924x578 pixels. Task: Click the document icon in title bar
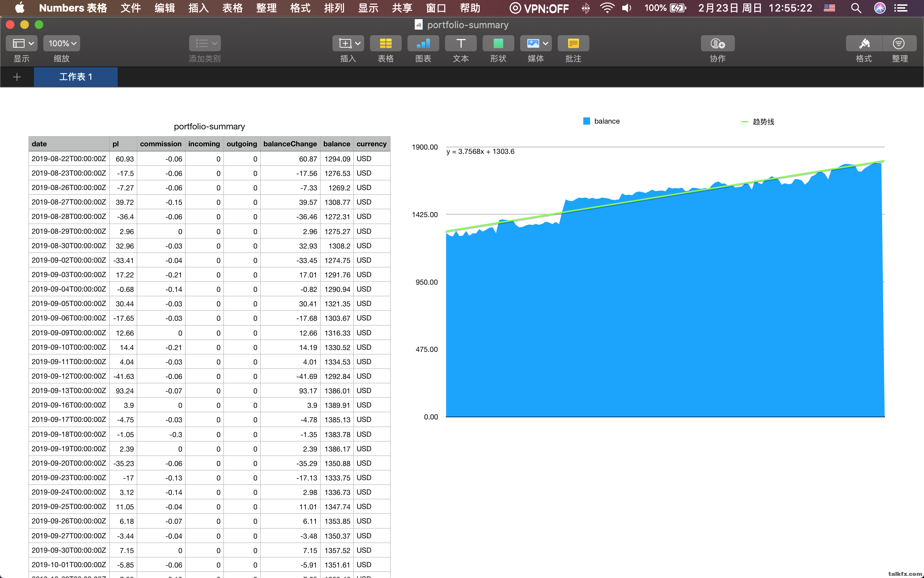point(418,25)
